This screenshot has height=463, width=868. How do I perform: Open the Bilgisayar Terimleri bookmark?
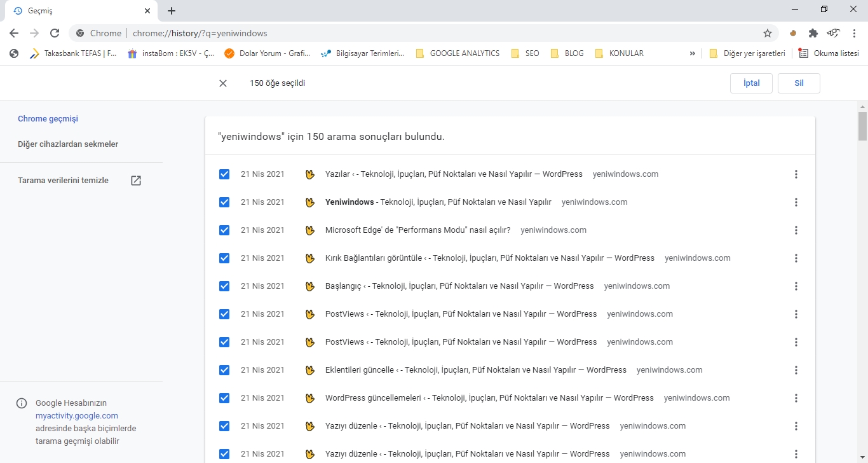pyautogui.click(x=363, y=53)
